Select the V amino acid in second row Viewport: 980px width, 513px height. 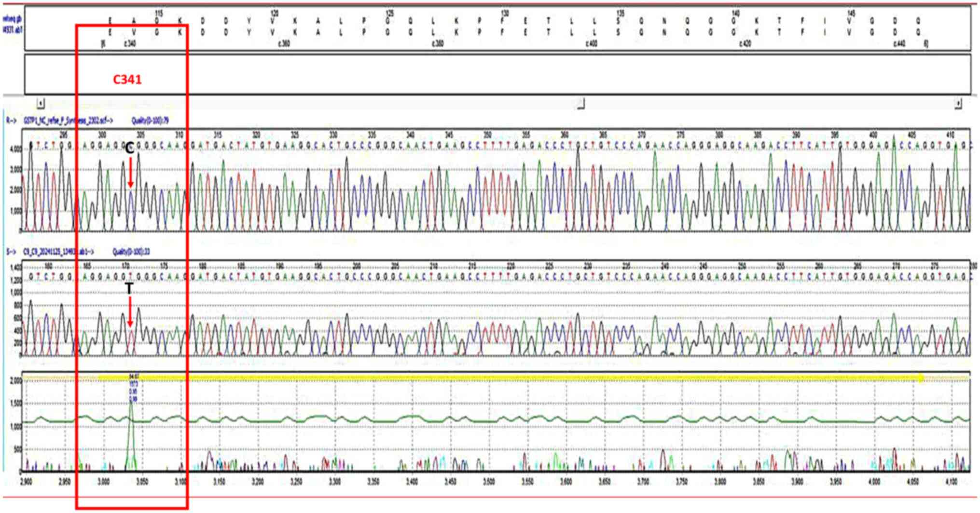(x=134, y=33)
